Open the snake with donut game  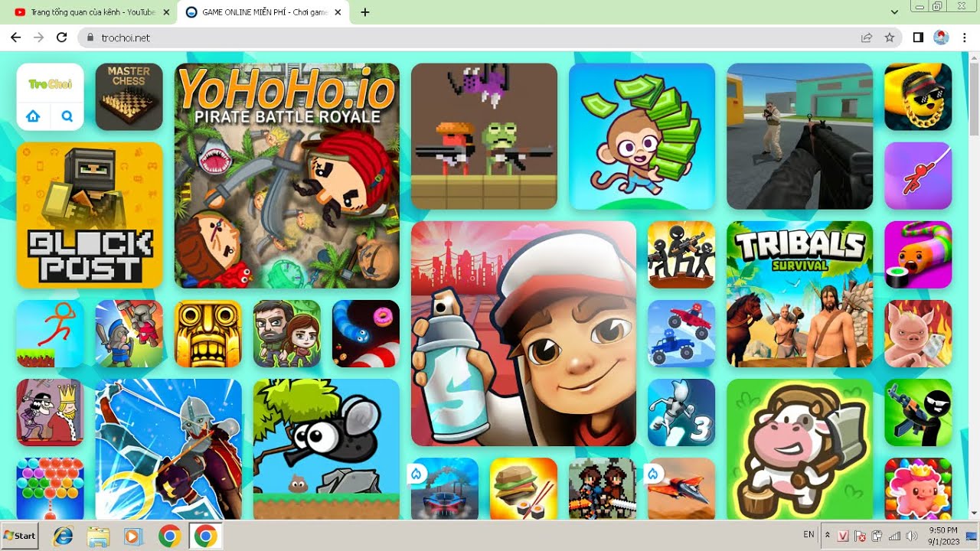tap(366, 334)
